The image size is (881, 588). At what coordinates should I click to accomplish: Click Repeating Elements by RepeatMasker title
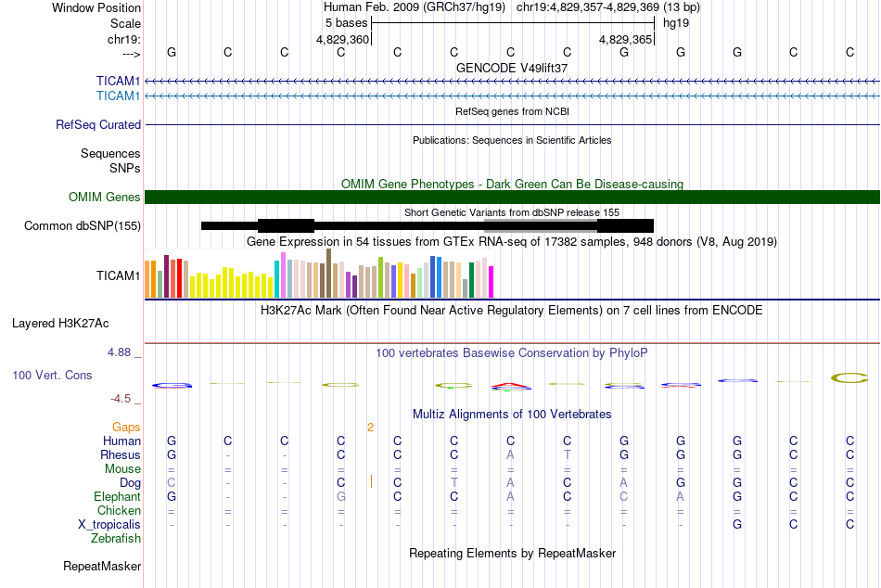[512, 553]
